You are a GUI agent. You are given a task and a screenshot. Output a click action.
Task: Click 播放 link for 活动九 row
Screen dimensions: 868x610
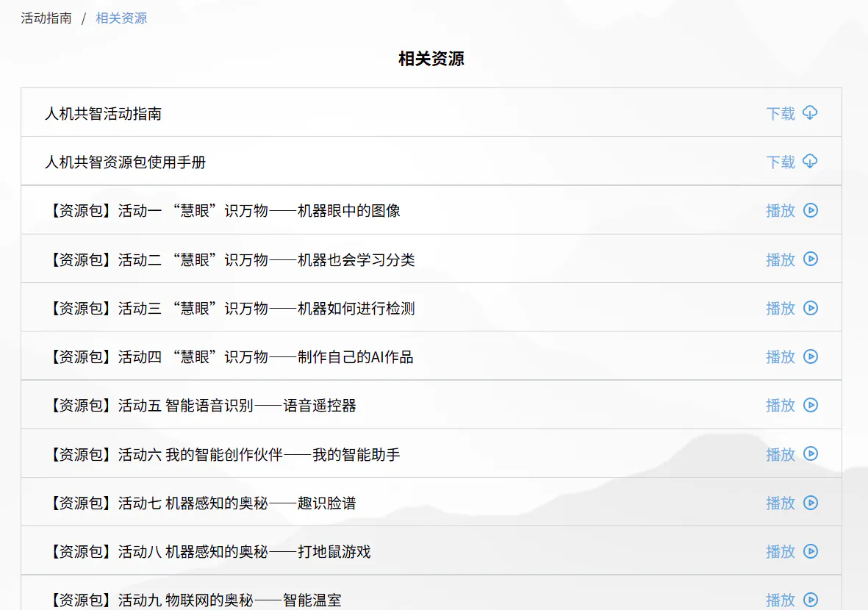pos(781,600)
